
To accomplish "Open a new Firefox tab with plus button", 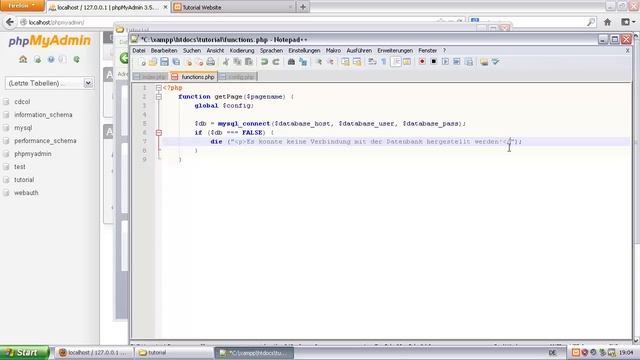I will 303,7.
